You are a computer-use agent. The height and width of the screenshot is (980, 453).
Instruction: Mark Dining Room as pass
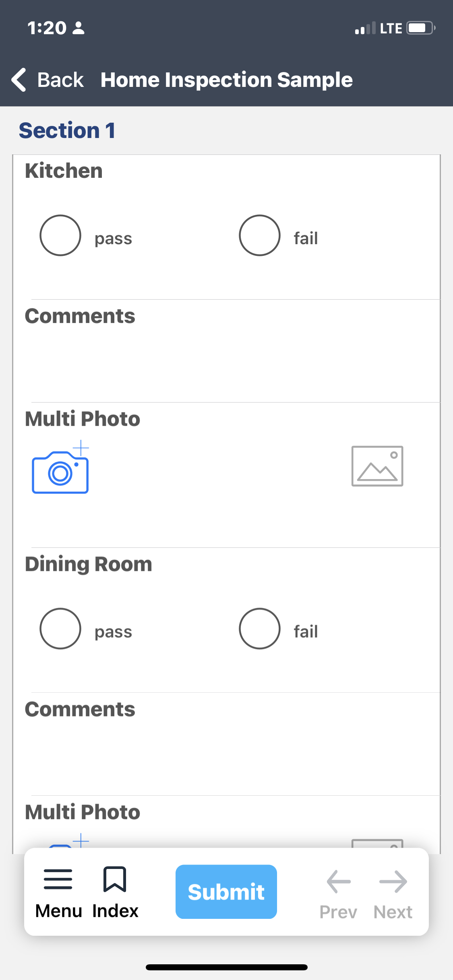coord(60,628)
